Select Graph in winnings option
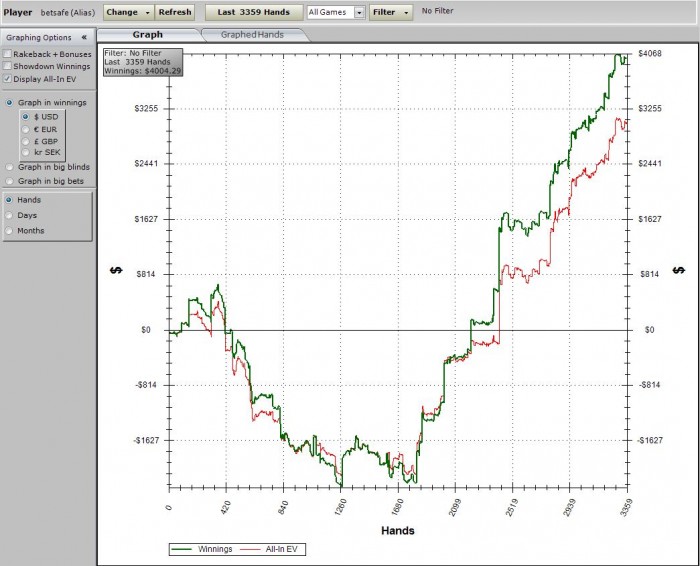Image resolution: width=700 pixels, height=566 pixels. pos(9,103)
